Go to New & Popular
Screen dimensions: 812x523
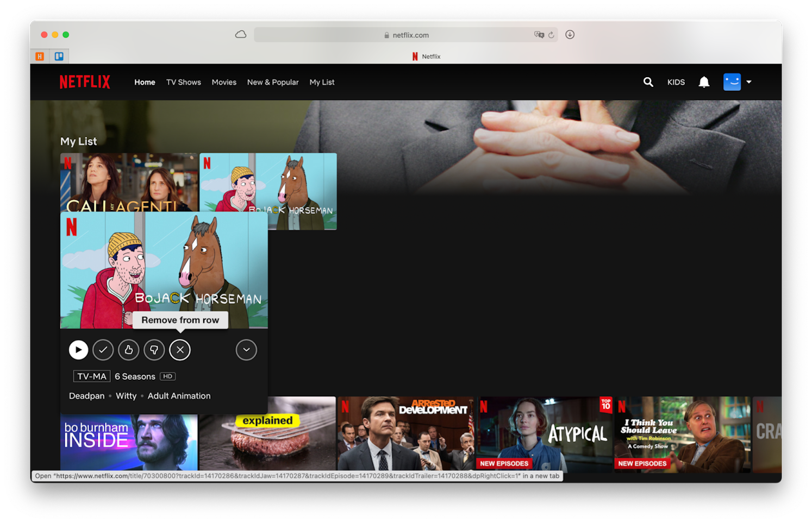click(x=273, y=82)
